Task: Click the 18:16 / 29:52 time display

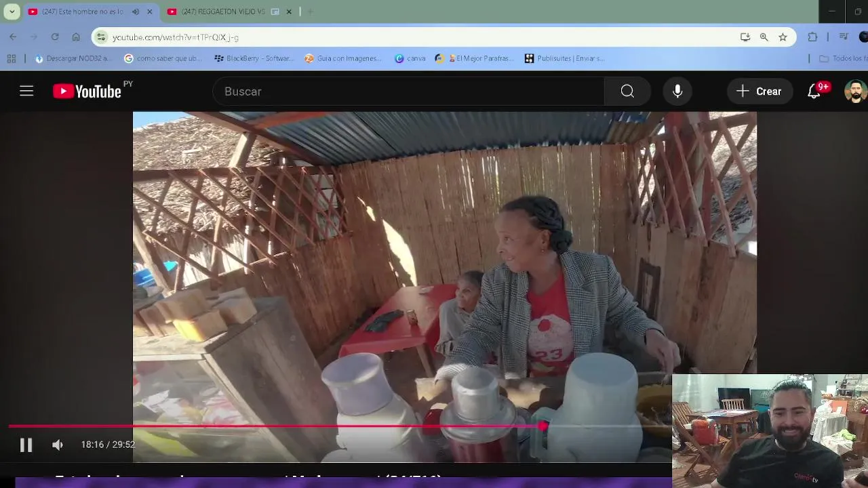Action: coord(108,445)
